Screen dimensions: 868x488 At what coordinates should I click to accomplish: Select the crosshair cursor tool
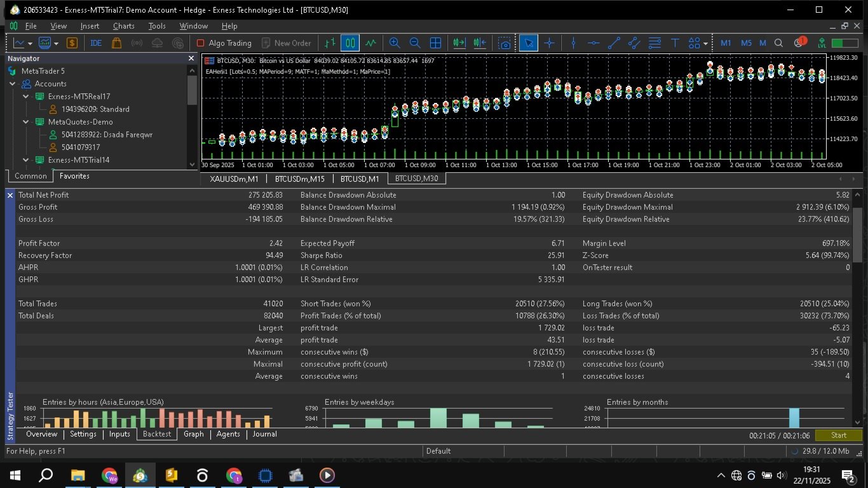click(x=550, y=43)
